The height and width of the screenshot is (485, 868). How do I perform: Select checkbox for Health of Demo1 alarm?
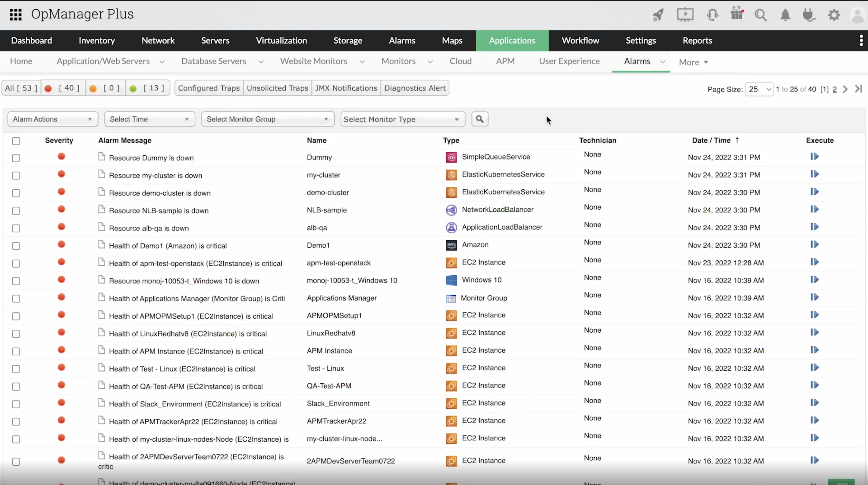[16, 246]
